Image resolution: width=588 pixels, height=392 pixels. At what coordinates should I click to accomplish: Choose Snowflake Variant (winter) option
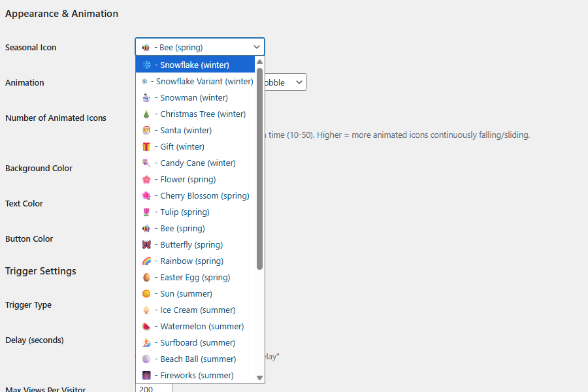[195, 82]
